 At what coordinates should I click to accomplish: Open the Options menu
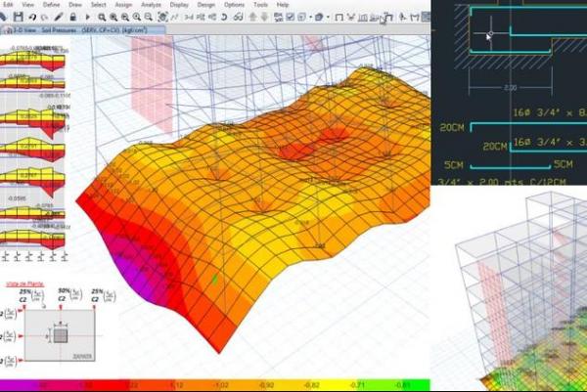point(234,5)
